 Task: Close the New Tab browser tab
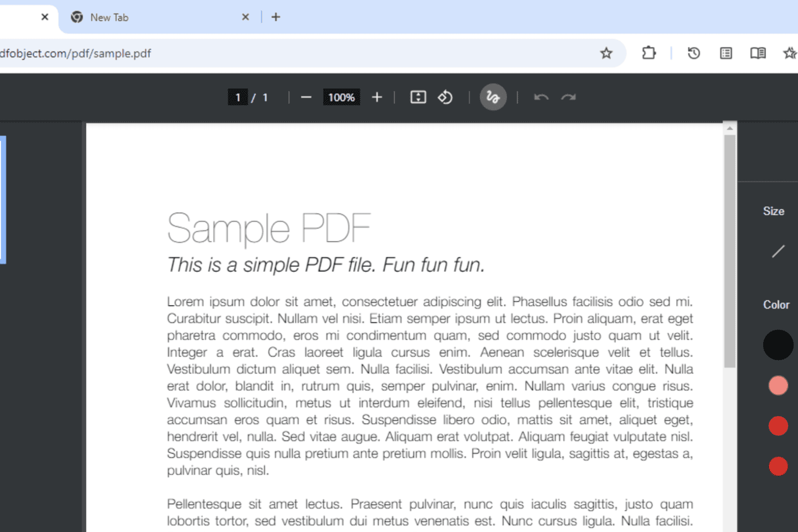tap(245, 17)
